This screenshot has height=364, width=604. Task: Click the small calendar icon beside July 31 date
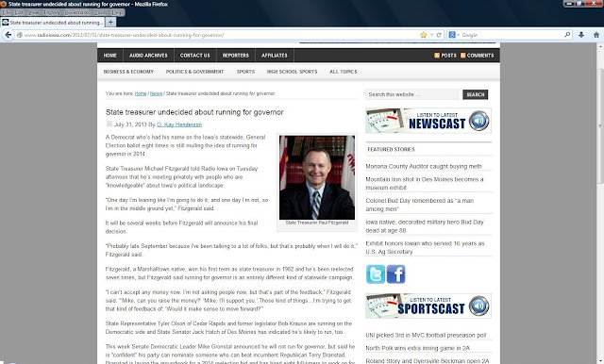(109, 124)
